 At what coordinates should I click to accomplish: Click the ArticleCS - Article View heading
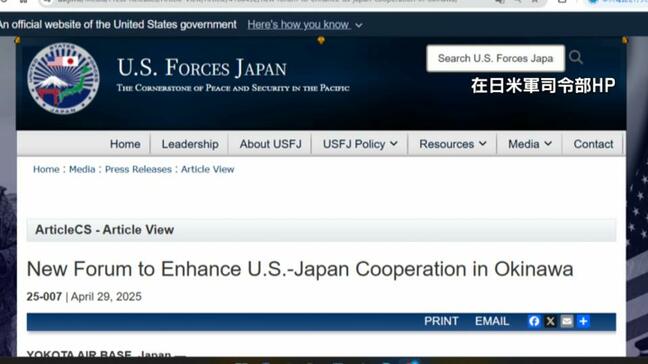[104, 230]
